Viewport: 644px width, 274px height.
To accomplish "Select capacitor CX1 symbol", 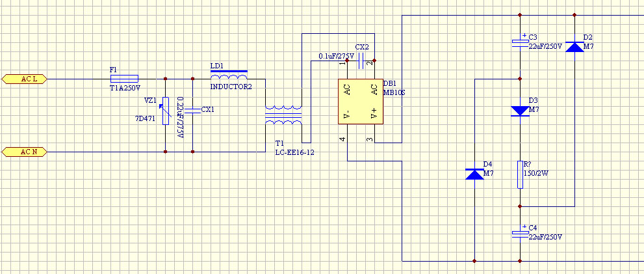I will 192,110.
